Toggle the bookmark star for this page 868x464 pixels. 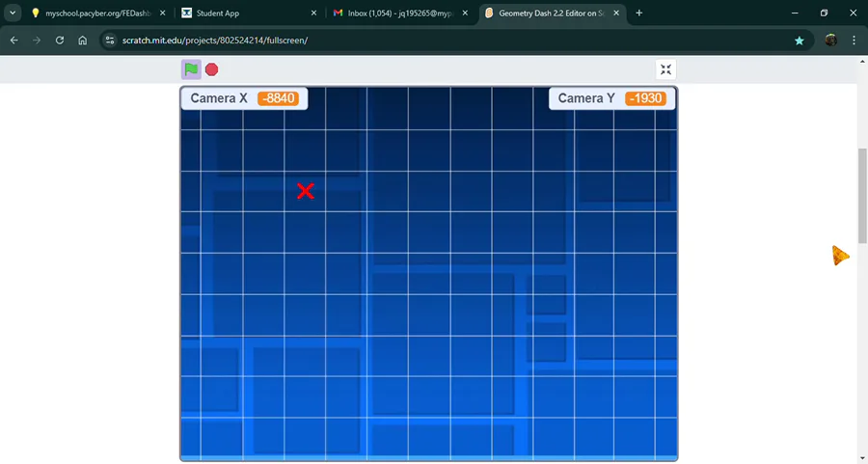(x=799, y=40)
